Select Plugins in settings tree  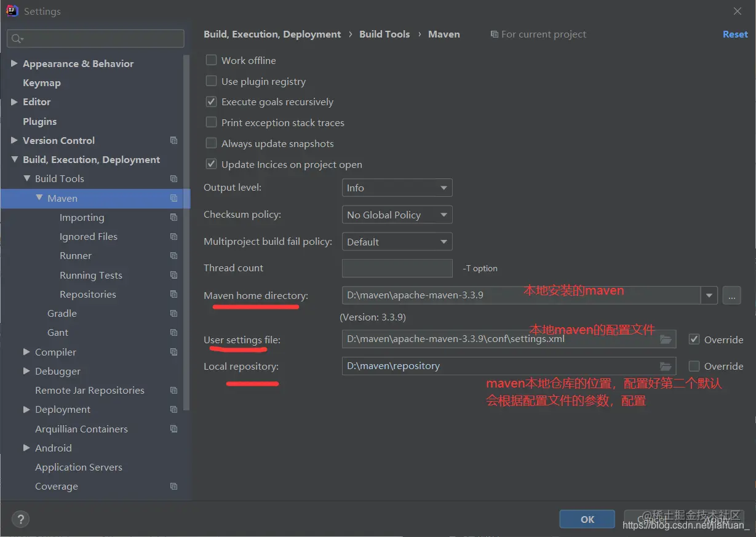coord(39,121)
